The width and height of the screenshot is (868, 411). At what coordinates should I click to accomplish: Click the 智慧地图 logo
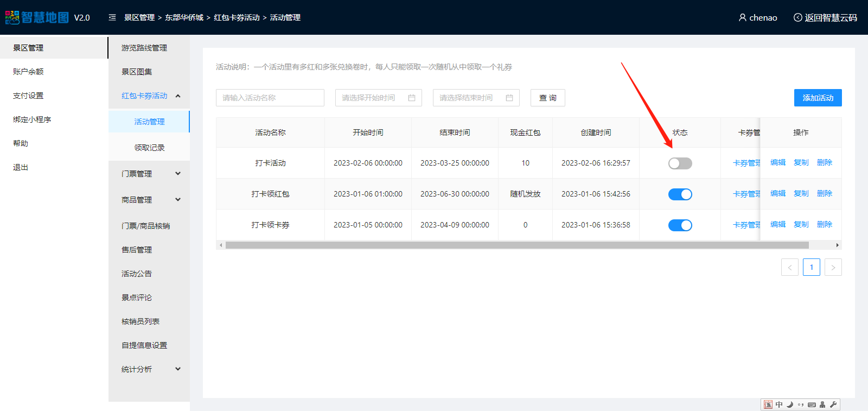pyautogui.click(x=37, y=17)
